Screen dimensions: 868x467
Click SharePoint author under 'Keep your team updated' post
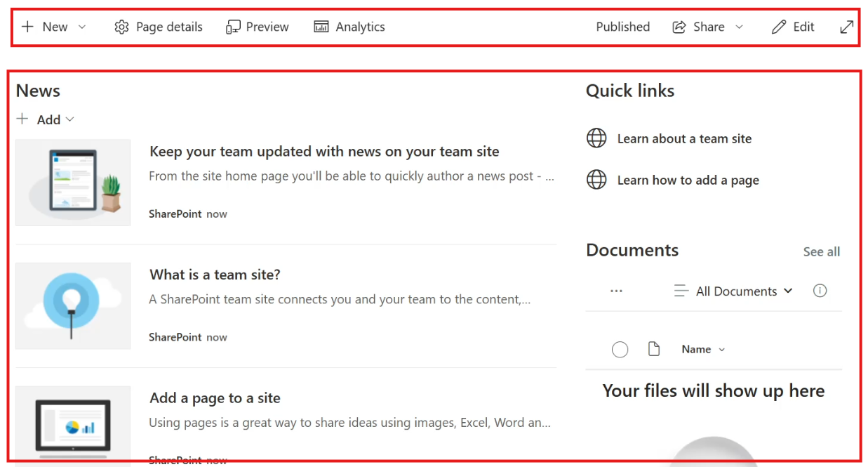pos(175,213)
